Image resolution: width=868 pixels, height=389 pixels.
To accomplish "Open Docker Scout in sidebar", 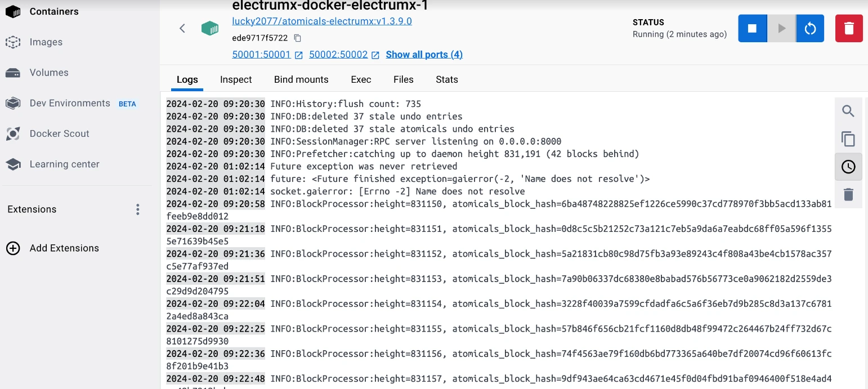I will tap(59, 134).
